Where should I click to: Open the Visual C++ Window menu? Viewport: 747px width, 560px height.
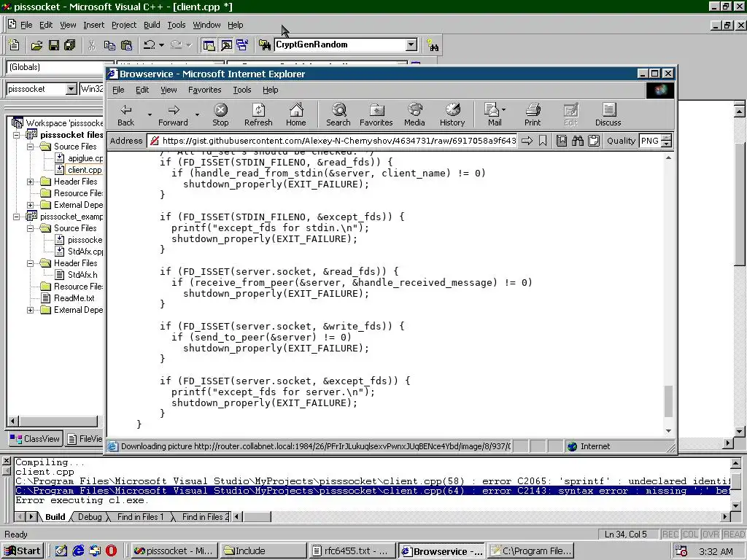206,25
